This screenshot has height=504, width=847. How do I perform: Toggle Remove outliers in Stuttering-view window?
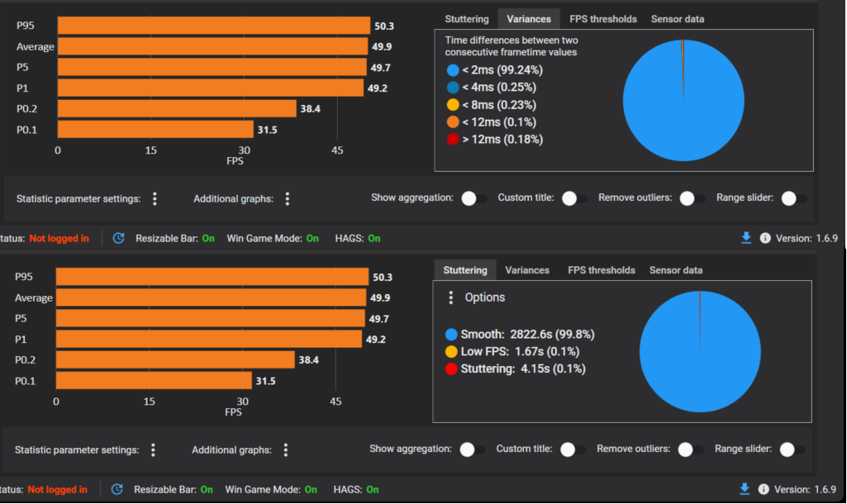(690, 449)
